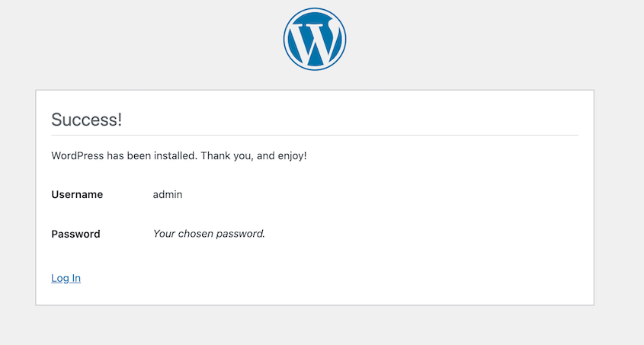Click the admin username value

coord(168,194)
